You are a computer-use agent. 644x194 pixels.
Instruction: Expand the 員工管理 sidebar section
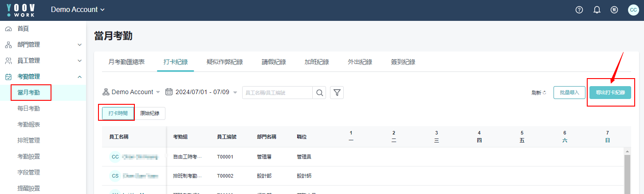(80, 61)
